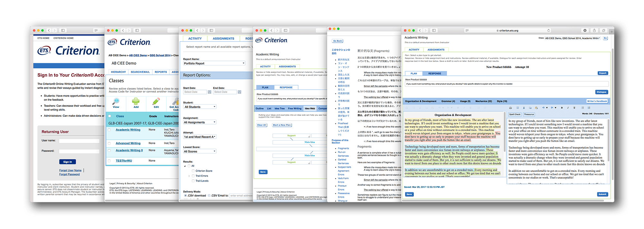This screenshot has height=229, width=644.
Task: Click fullscreen expand icon in essay toolbar
Action: [517, 108]
